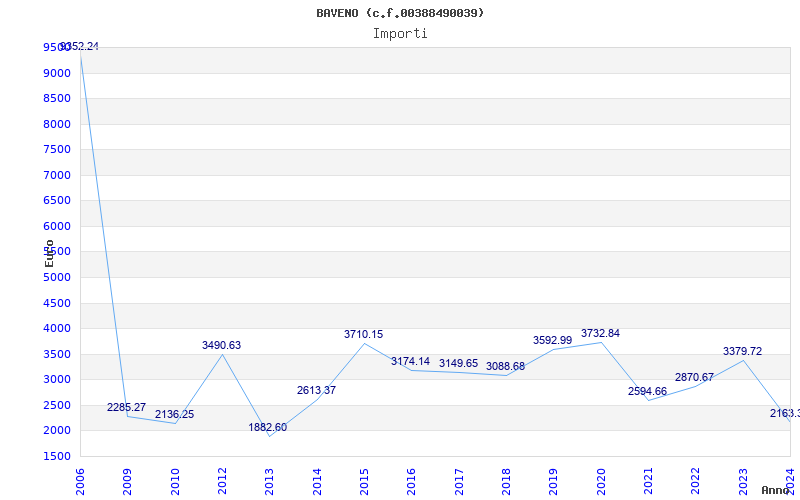The width and height of the screenshot is (800, 500).
Task: Click the data label 2613.37
Action: click(x=316, y=390)
